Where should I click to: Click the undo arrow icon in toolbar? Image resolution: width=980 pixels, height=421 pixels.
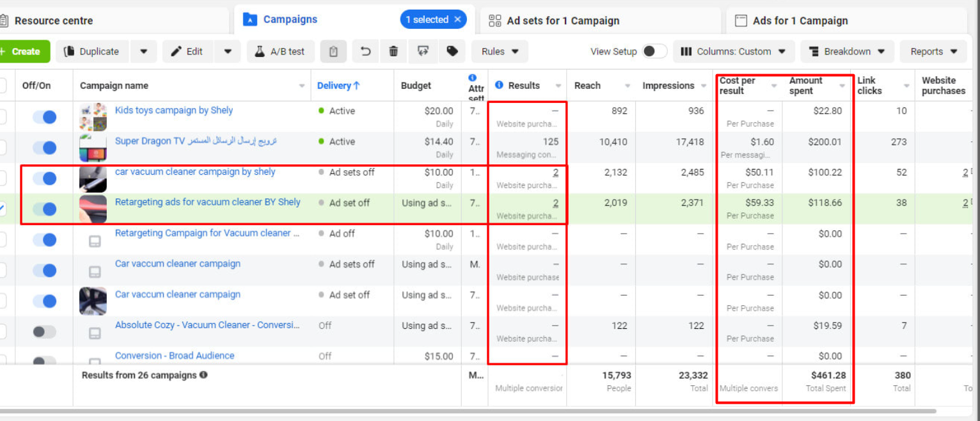365,52
